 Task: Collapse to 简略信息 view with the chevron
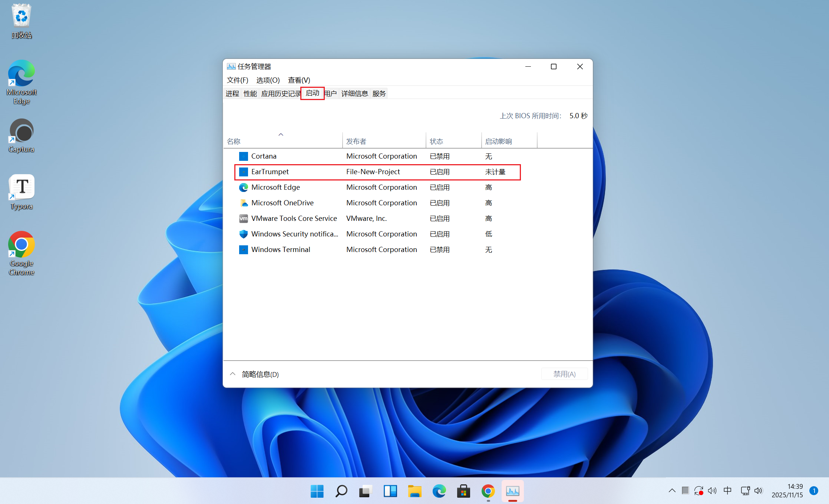(232, 374)
